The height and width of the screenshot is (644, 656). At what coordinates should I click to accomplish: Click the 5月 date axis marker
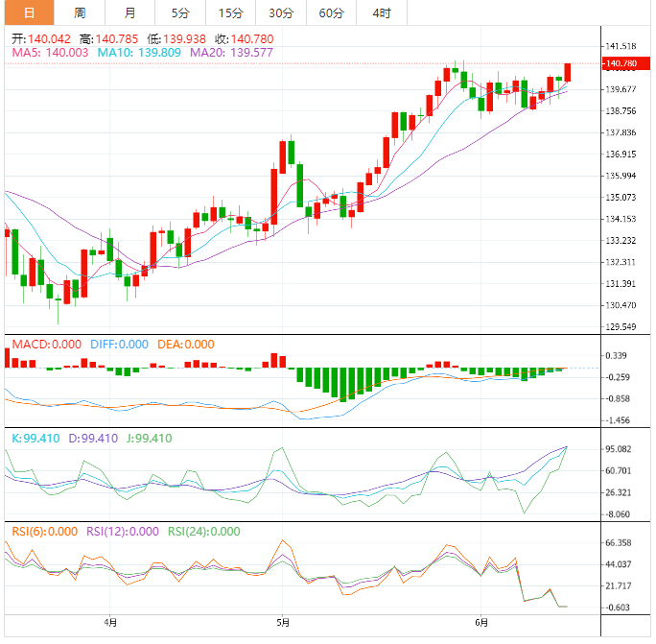pos(283,624)
